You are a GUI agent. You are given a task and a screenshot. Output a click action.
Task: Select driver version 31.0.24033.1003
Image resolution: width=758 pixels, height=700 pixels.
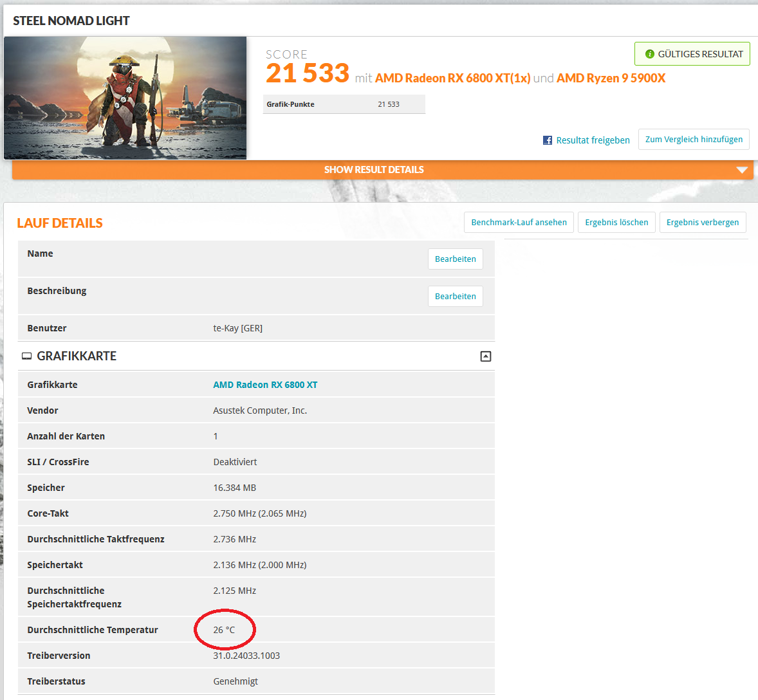pos(246,656)
